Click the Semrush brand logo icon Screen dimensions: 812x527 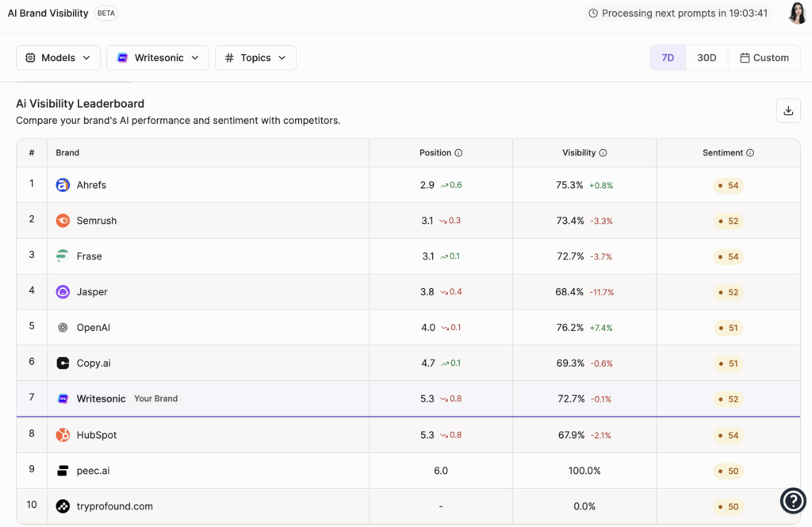coord(63,221)
